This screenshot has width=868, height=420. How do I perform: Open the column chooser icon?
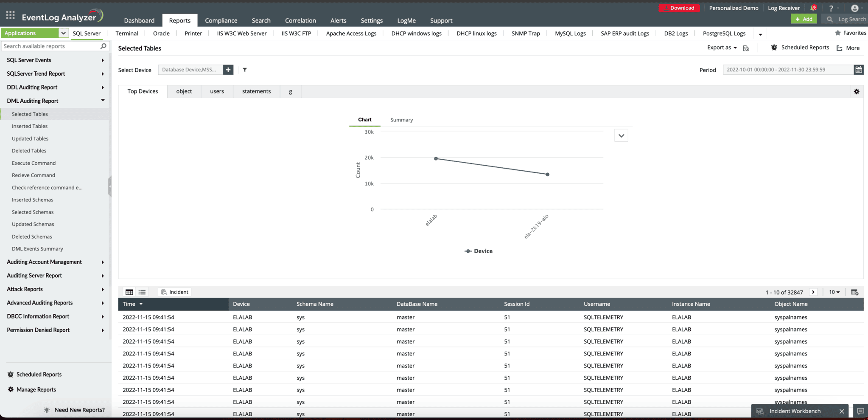click(x=855, y=292)
